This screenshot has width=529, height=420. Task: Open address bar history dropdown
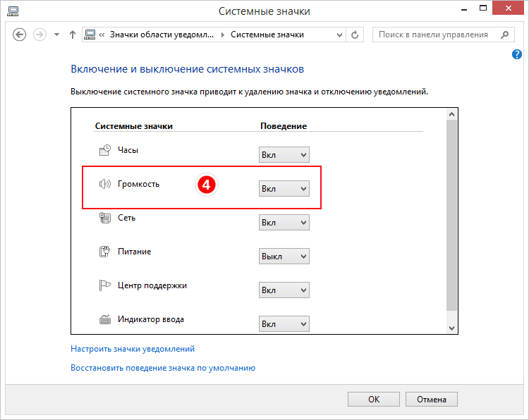click(x=339, y=35)
